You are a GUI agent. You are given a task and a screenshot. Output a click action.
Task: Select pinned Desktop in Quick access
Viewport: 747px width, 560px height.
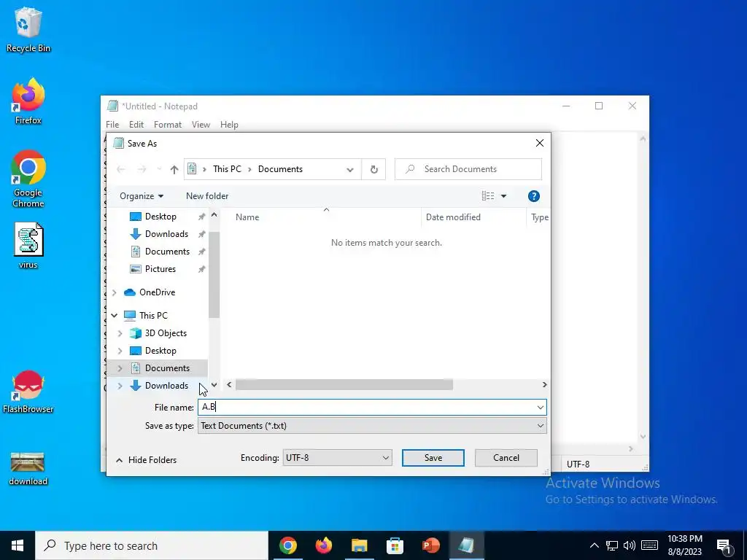tap(160, 217)
